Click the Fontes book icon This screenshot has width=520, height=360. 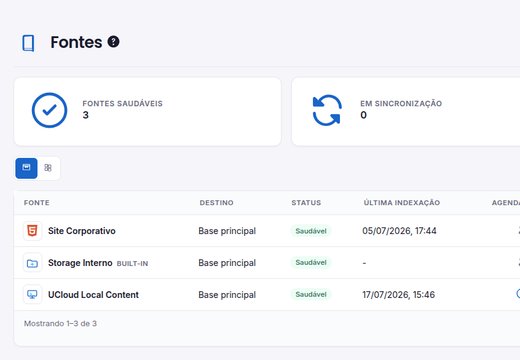(28, 43)
